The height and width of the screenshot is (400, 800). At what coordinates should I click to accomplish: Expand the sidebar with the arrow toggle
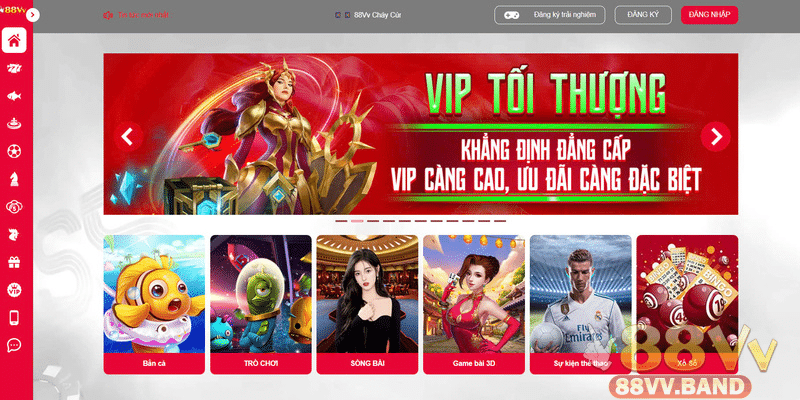click(x=32, y=15)
